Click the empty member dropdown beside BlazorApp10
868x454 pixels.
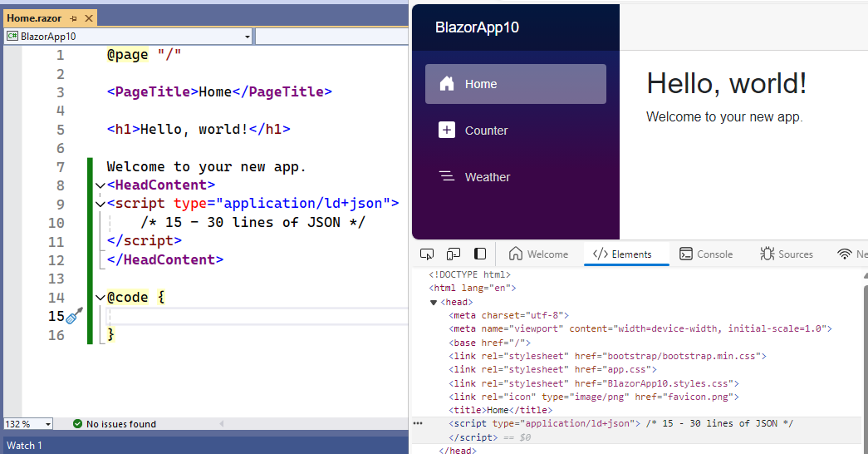(x=331, y=37)
